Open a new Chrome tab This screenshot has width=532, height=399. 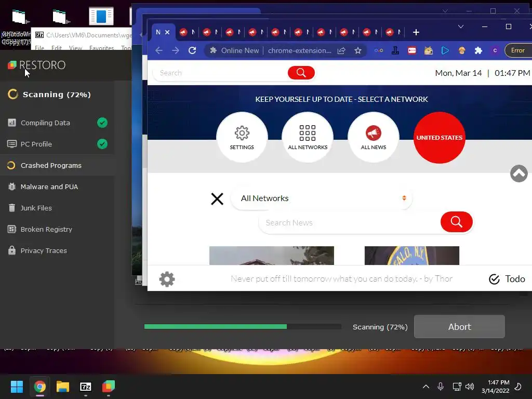pyautogui.click(x=416, y=32)
